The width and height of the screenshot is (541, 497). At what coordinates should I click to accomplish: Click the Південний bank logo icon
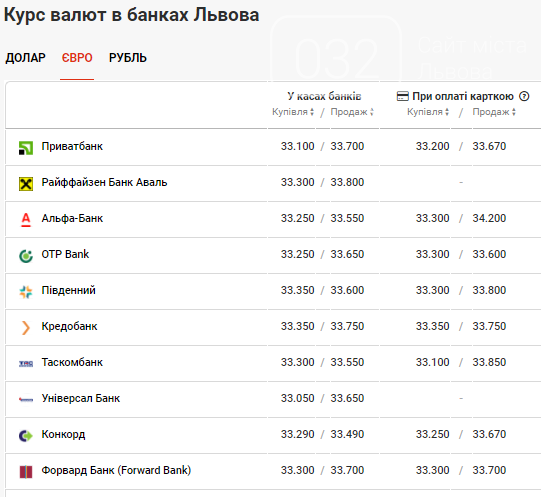pyautogui.click(x=26, y=292)
